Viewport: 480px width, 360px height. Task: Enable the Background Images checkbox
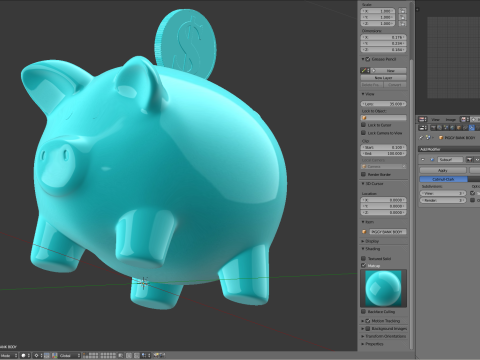pos(368,329)
